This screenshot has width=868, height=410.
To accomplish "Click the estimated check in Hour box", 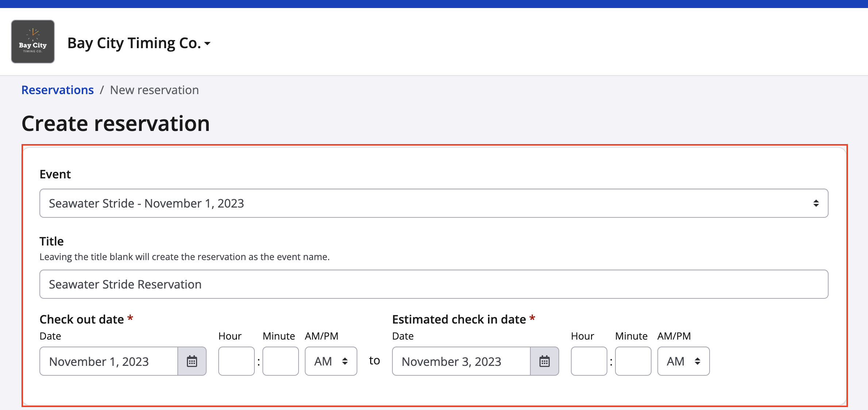I will [x=589, y=361].
